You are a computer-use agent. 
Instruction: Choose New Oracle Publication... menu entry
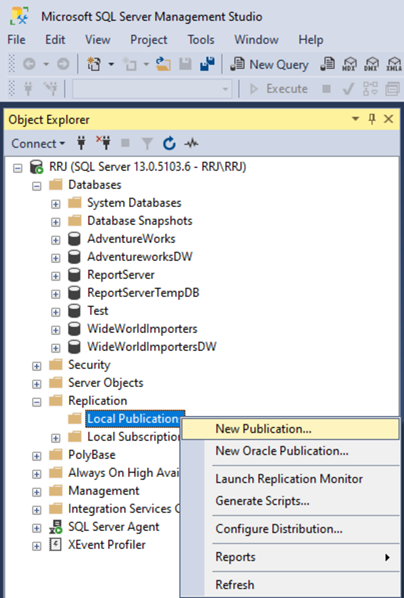290,451
